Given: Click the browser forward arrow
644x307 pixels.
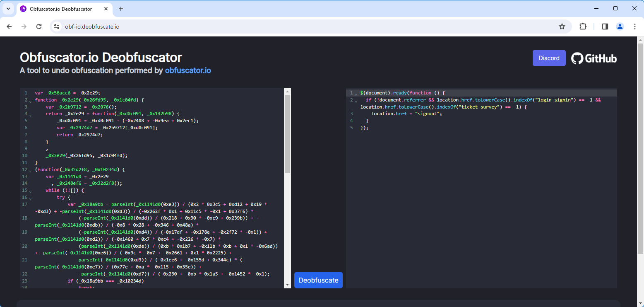Looking at the screenshot, I should [24, 27].
